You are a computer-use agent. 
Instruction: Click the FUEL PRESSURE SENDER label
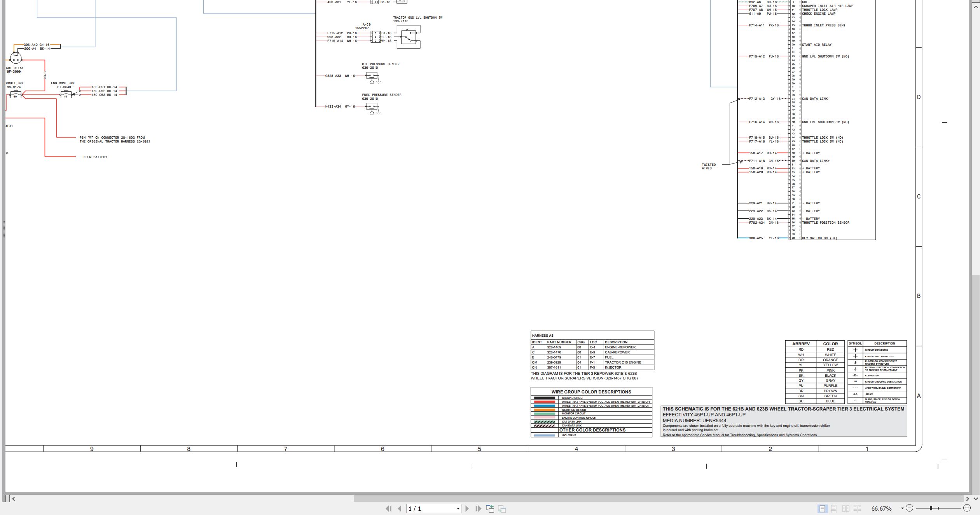pos(381,95)
